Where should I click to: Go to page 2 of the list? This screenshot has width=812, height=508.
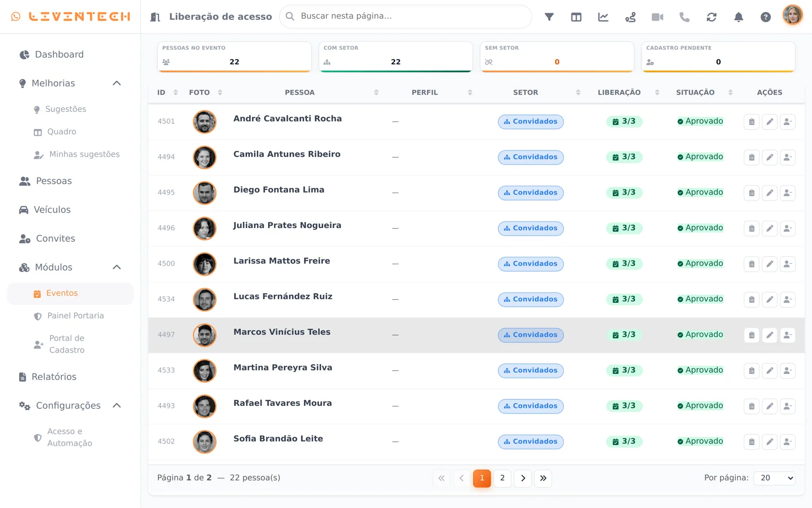(502, 478)
